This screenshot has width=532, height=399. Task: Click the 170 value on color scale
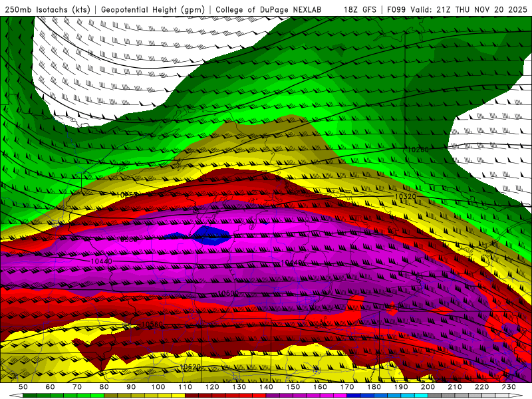pyautogui.click(x=347, y=387)
